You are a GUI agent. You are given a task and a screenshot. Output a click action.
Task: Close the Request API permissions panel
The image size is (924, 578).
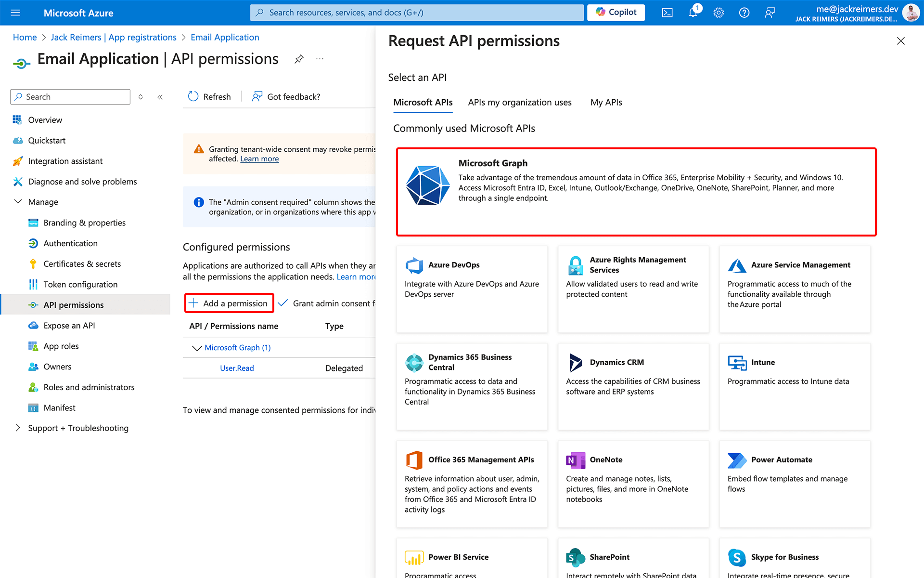click(x=901, y=41)
